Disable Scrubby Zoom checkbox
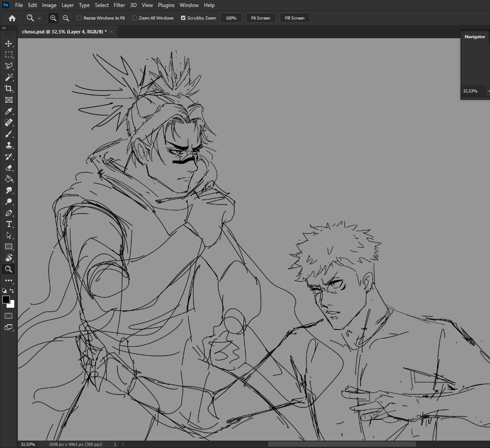The image size is (490, 448). 183,18
